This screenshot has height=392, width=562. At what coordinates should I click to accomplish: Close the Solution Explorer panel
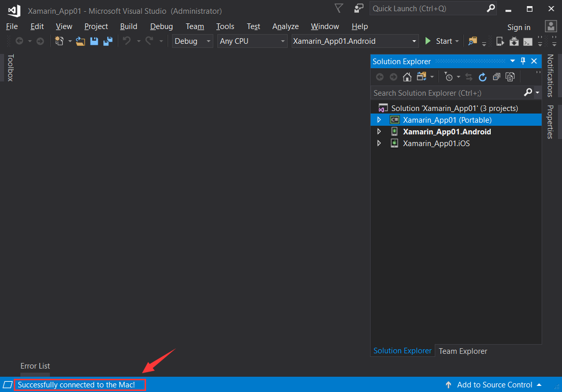[x=534, y=61]
